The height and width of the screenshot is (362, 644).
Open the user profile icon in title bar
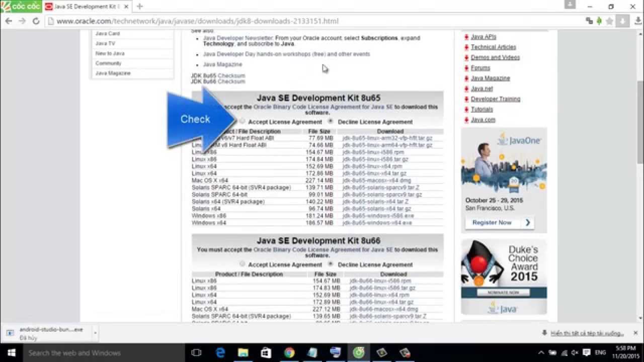tap(570, 5)
